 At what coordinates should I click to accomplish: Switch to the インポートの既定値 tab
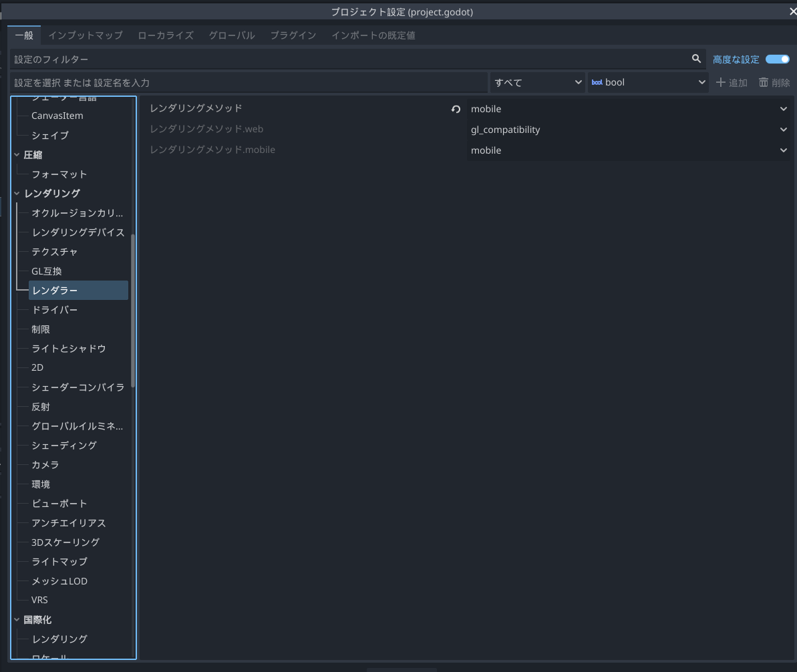373,35
